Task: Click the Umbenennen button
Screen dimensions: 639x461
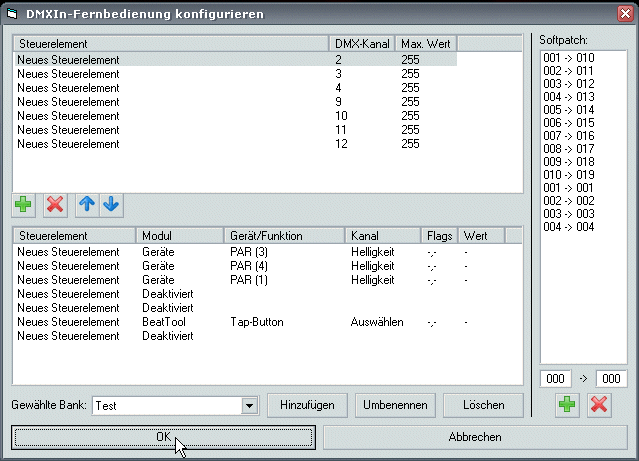Action: tap(395, 405)
